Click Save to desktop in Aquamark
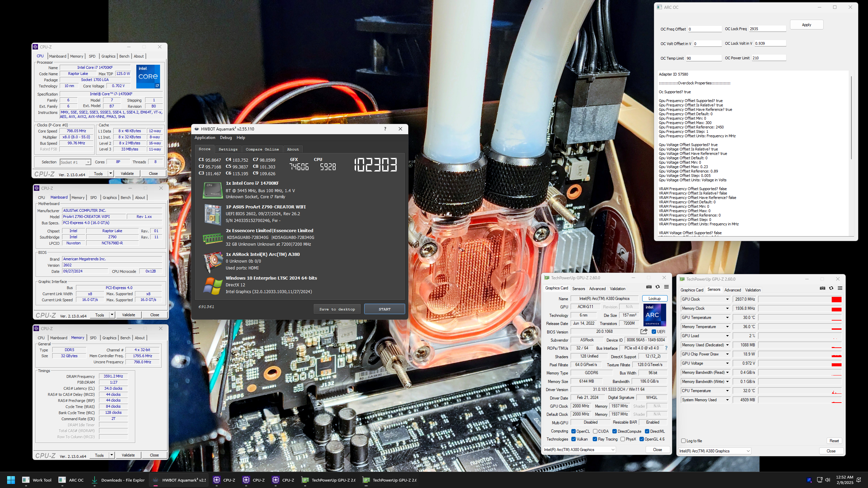Screen dimensions: 868x488 coord(337,309)
